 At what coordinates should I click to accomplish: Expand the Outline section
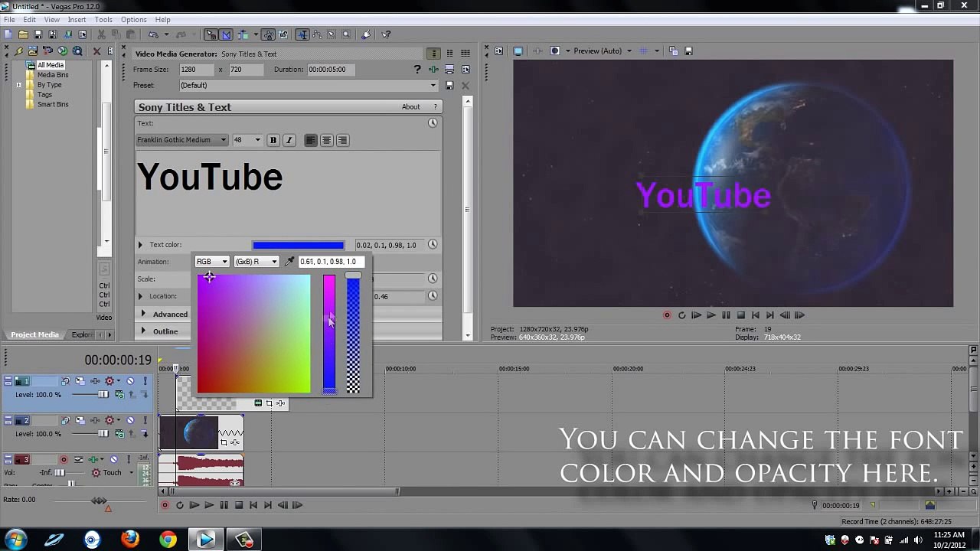coord(143,331)
